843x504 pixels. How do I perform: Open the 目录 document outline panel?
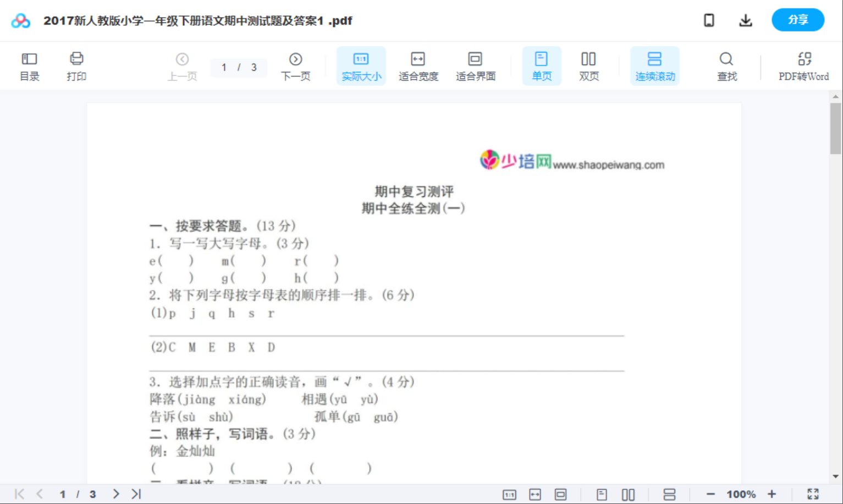point(29,65)
